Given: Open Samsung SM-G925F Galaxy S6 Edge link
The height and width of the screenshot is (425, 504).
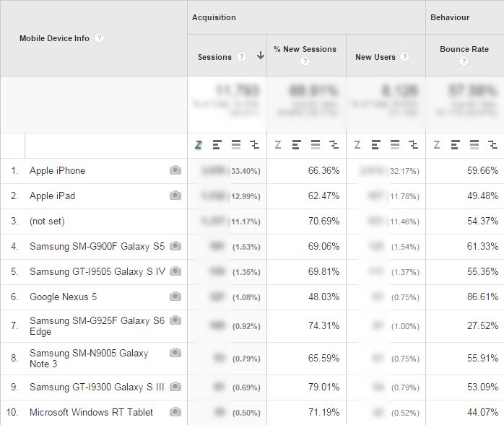Looking at the screenshot, I should 97,326.
